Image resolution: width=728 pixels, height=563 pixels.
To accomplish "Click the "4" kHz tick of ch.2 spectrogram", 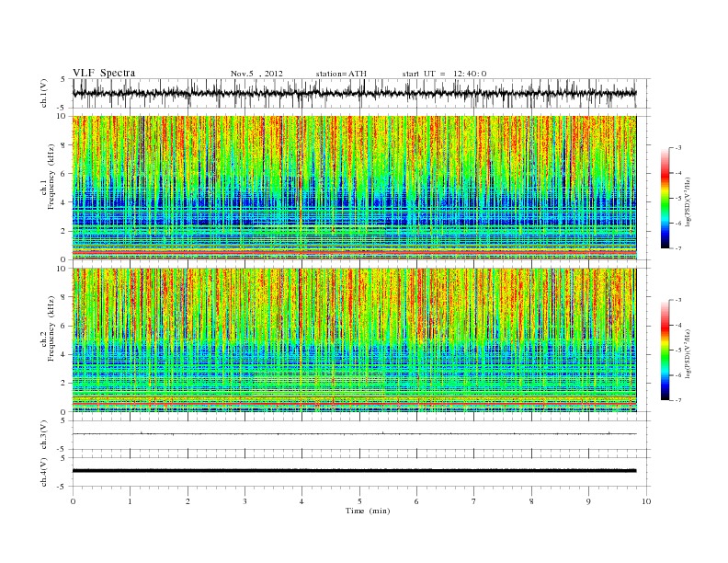I will [x=64, y=354].
